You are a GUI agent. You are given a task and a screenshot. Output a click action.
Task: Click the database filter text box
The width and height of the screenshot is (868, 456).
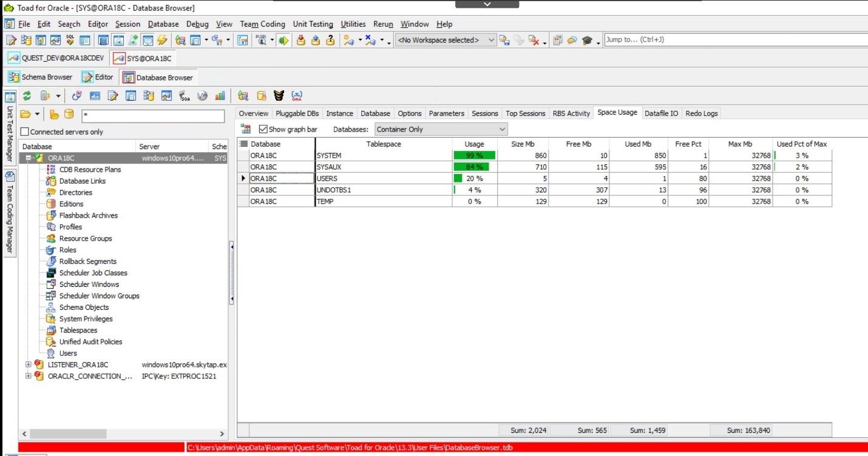pos(153,115)
